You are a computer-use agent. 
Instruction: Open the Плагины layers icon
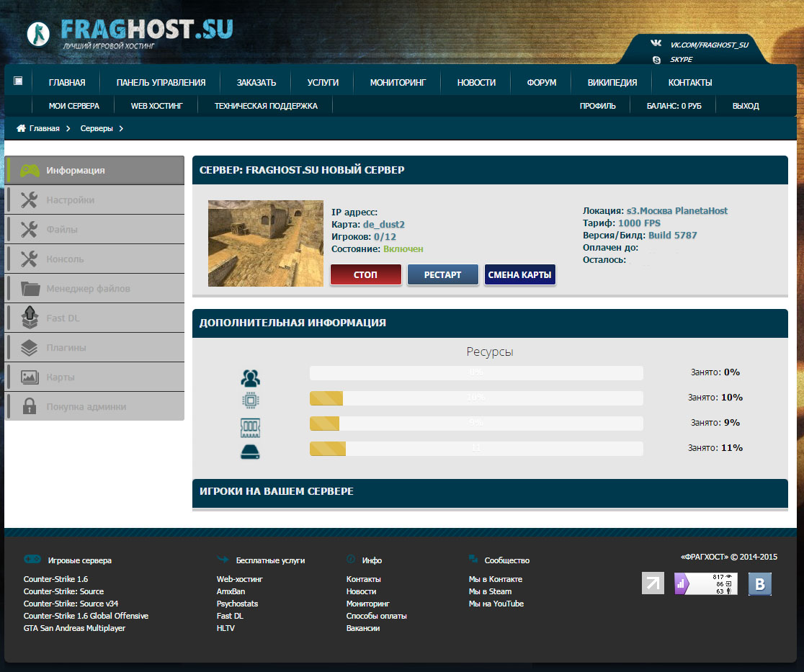coord(30,348)
